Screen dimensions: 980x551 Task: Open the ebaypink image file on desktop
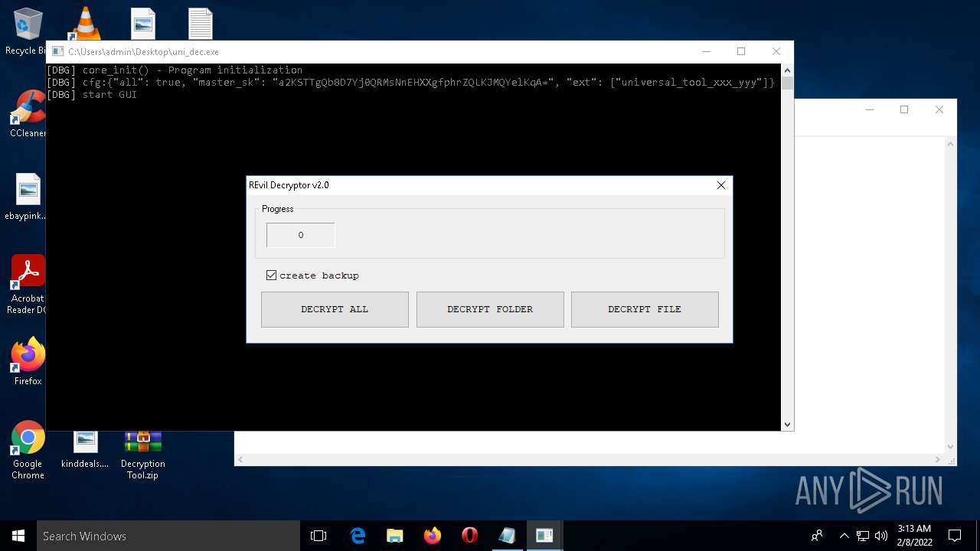[x=28, y=197]
